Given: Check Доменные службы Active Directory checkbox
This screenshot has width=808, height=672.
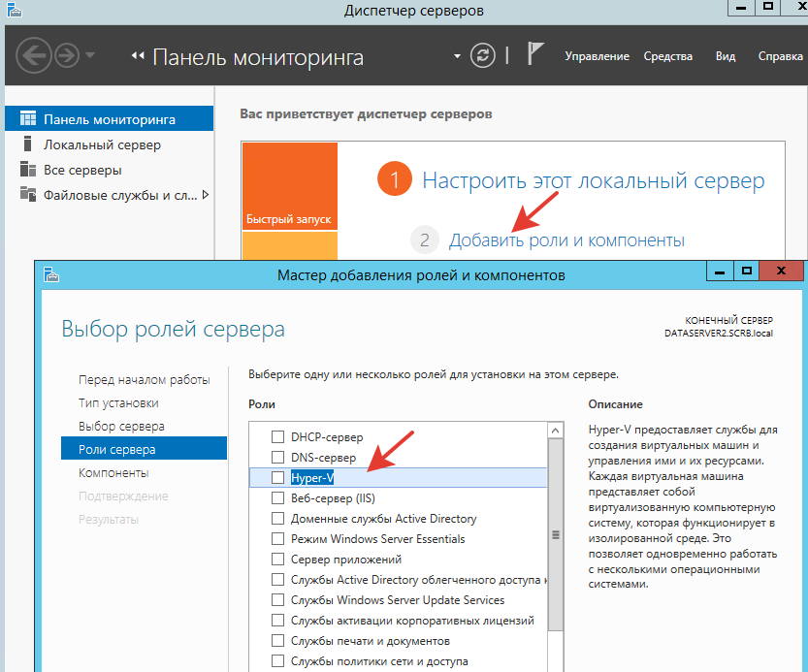Looking at the screenshot, I should pyautogui.click(x=277, y=519).
